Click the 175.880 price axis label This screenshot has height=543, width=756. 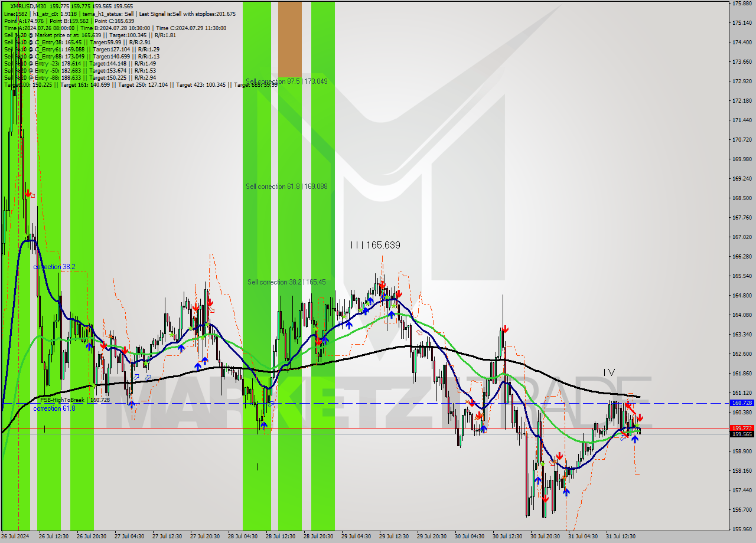(x=742, y=4)
